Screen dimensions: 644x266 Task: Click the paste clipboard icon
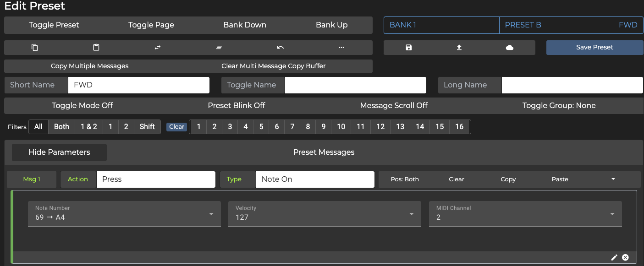pos(96,48)
